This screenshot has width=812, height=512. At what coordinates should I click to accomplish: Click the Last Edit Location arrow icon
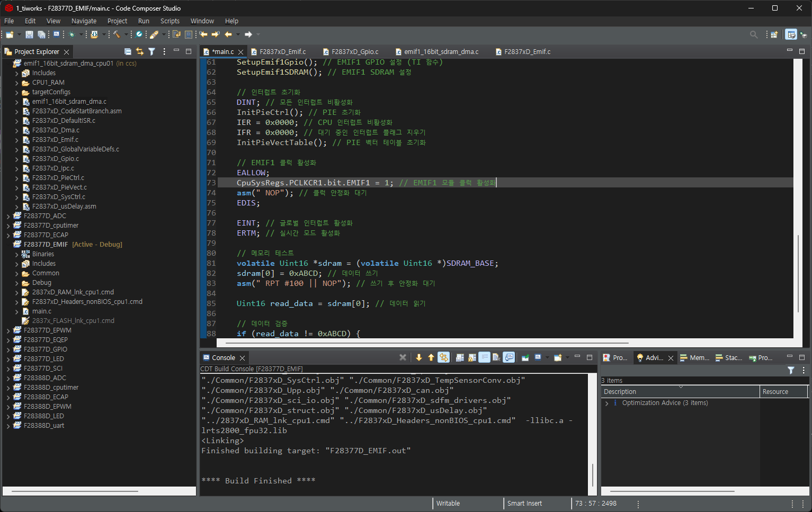[203, 34]
